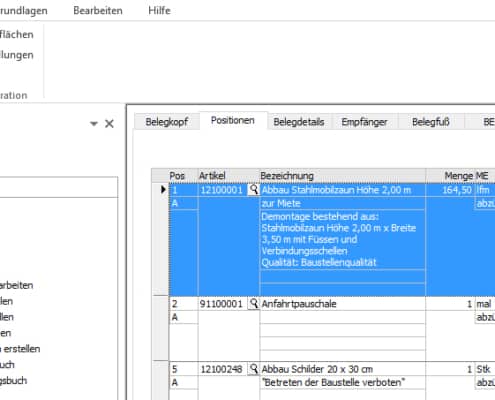Open the side panel dropdown arrow
Viewport: 495px width, 400px height.
(94, 124)
